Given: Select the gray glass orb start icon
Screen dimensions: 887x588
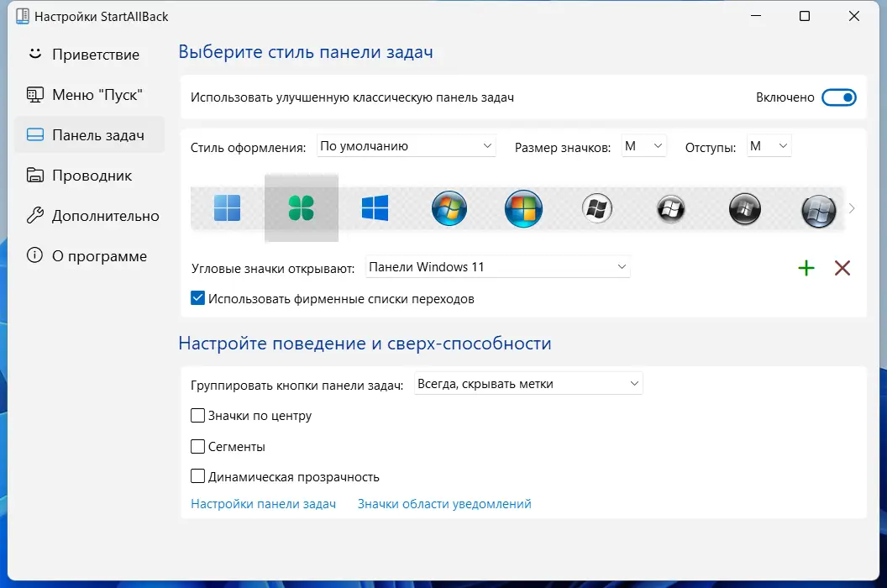Looking at the screenshot, I should [x=819, y=211].
